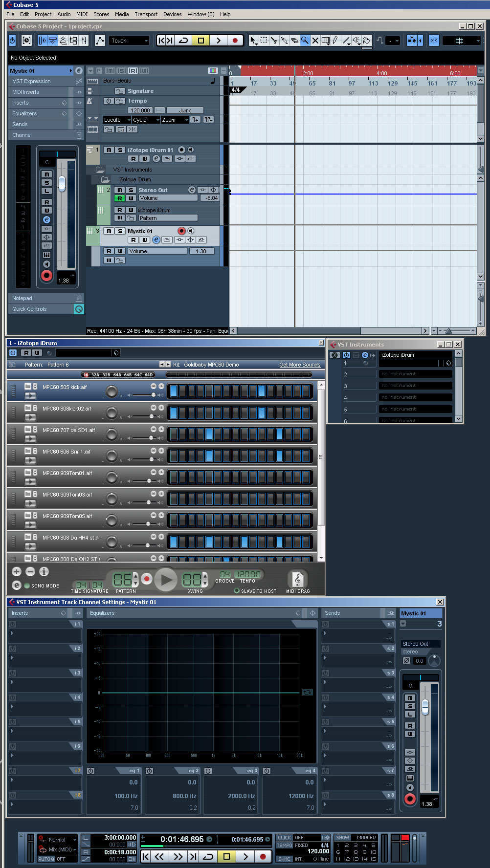Activate first step of MPC60 909Tom01 row
The height and width of the screenshot is (868, 490).
point(173,477)
